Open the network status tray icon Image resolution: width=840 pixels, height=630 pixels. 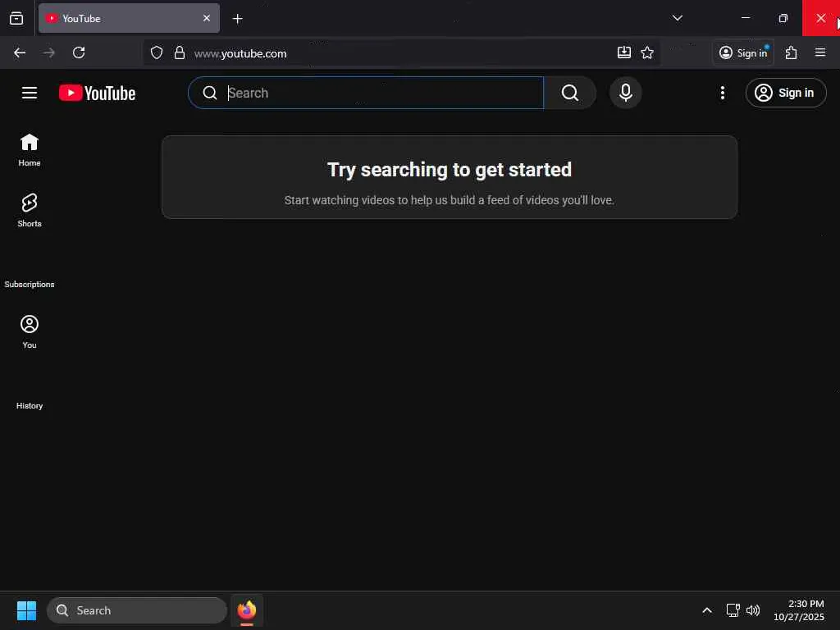(x=733, y=610)
